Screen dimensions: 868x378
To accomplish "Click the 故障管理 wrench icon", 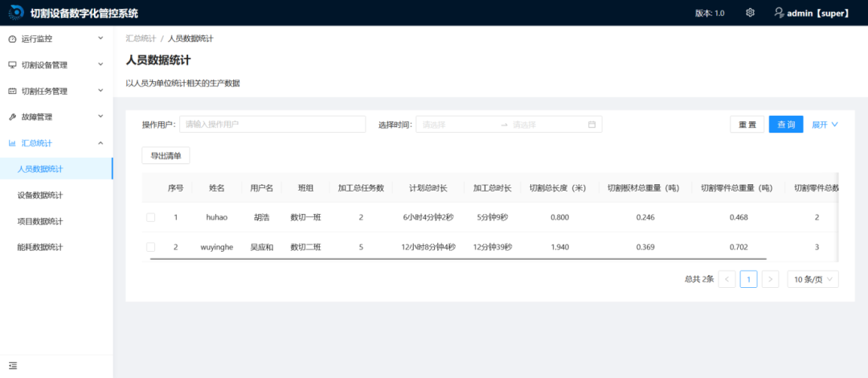I will [x=12, y=117].
